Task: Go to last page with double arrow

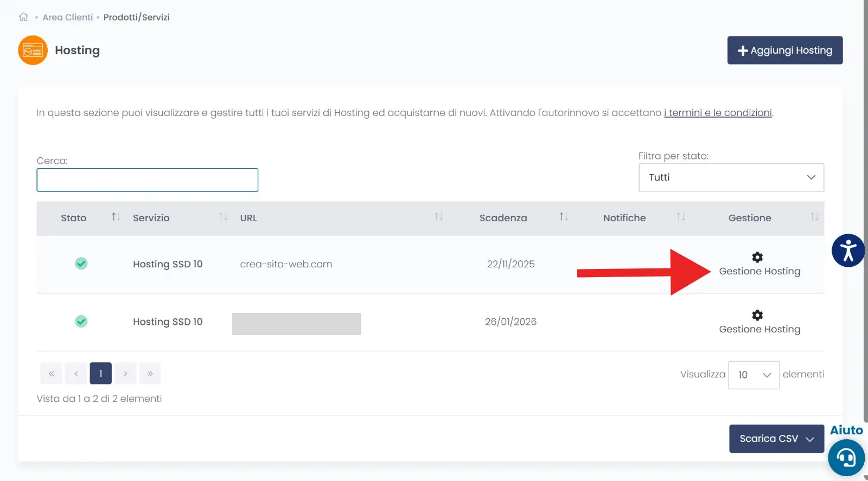Action: tap(150, 374)
